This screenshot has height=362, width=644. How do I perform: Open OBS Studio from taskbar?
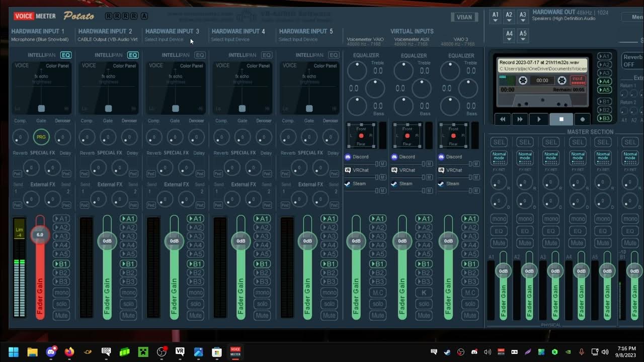[x=162, y=352]
